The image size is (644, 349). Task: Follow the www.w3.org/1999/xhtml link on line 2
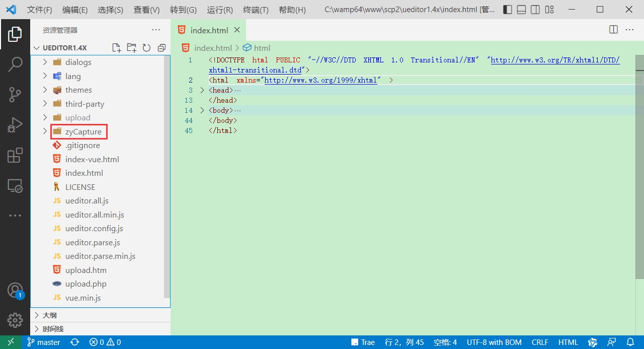(x=320, y=80)
